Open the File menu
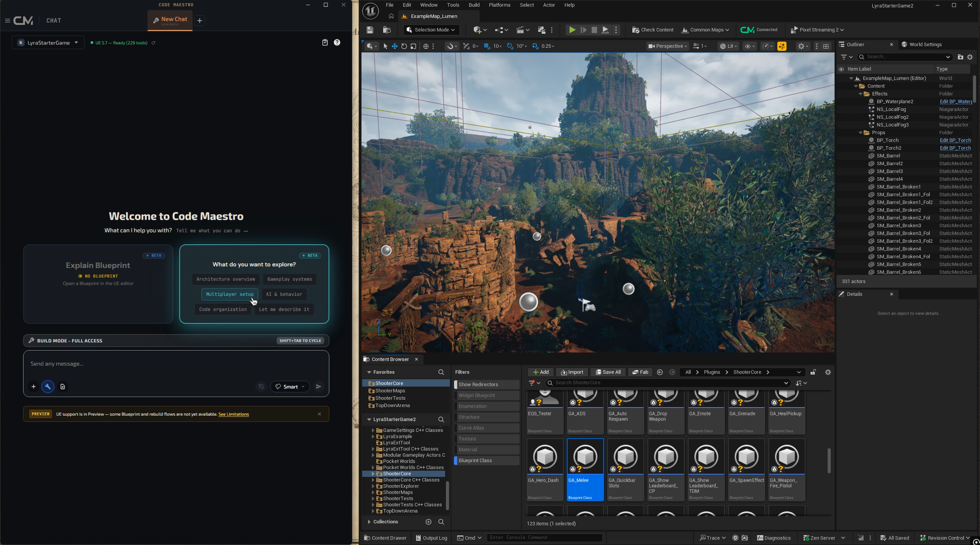 [x=389, y=5]
